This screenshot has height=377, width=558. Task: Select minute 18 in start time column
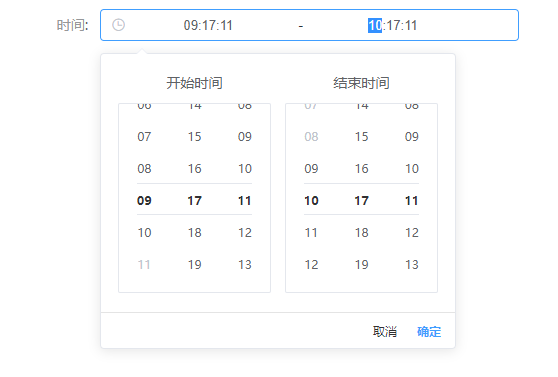click(195, 232)
